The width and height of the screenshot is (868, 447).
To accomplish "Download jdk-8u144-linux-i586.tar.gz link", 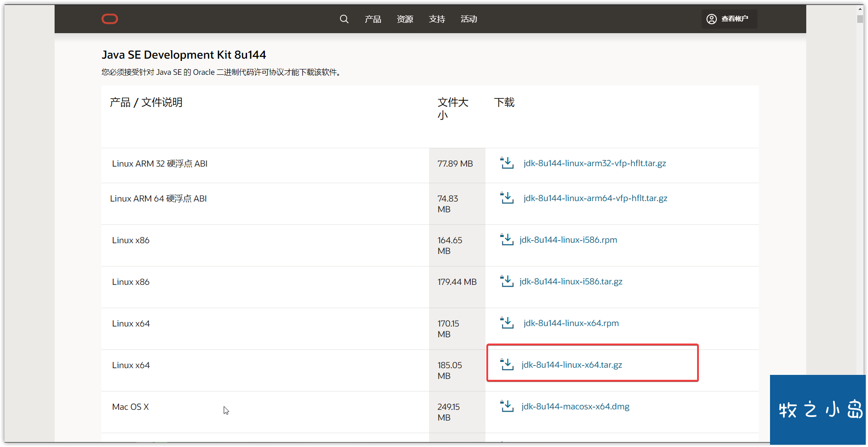I will coord(571,282).
